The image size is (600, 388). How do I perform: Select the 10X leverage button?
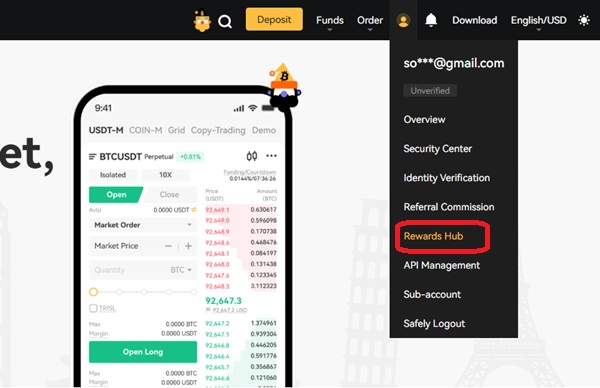[x=165, y=175]
